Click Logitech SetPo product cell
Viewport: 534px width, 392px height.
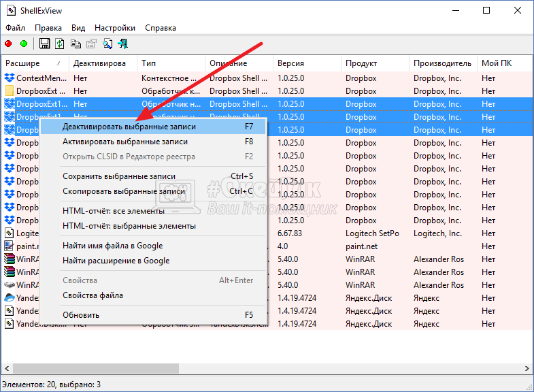click(372, 233)
